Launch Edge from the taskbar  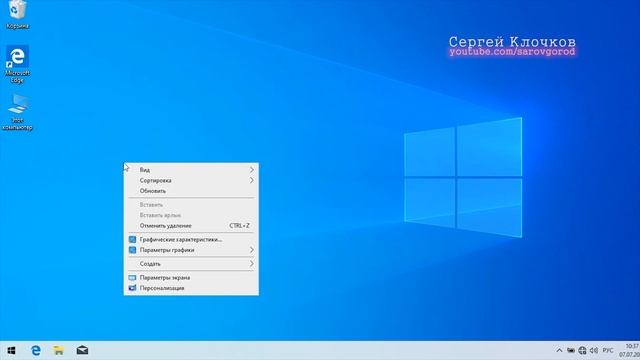click(36, 350)
